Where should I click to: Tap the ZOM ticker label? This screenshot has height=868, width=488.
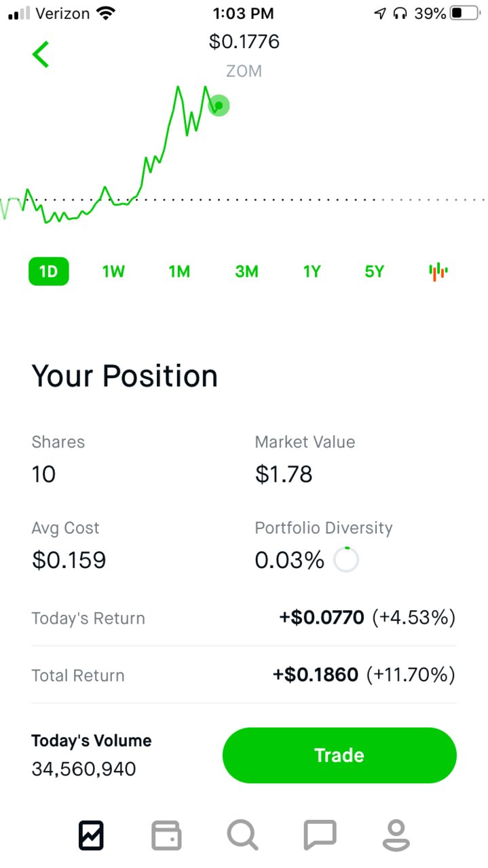[x=244, y=71]
